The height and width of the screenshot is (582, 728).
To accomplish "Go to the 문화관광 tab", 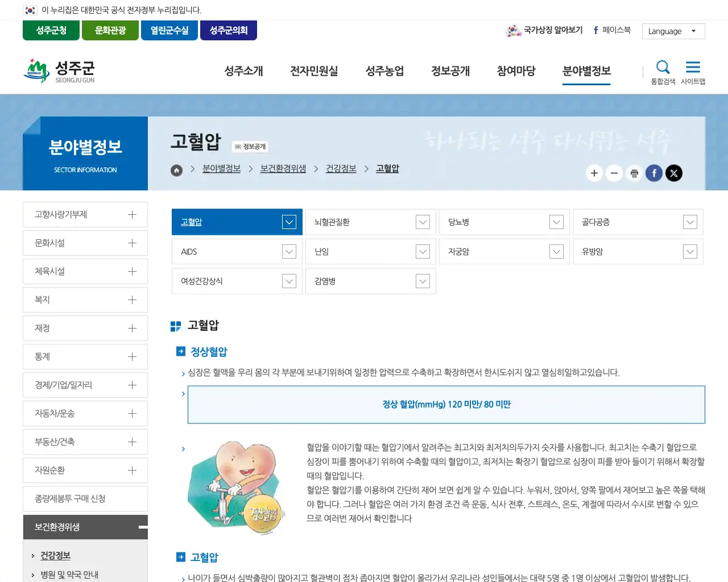I will tap(110, 30).
